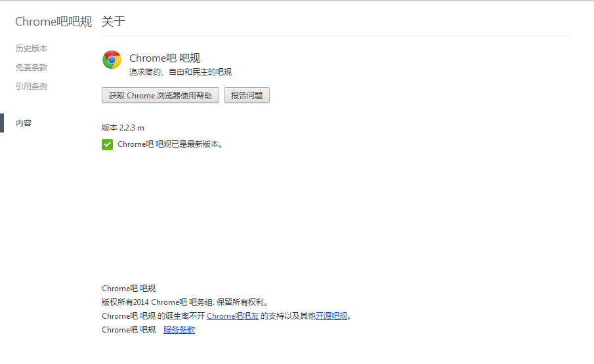Viewport: 594px width, 364px height.
Task: Open the 服务条款 link
Action: coord(179,329)
